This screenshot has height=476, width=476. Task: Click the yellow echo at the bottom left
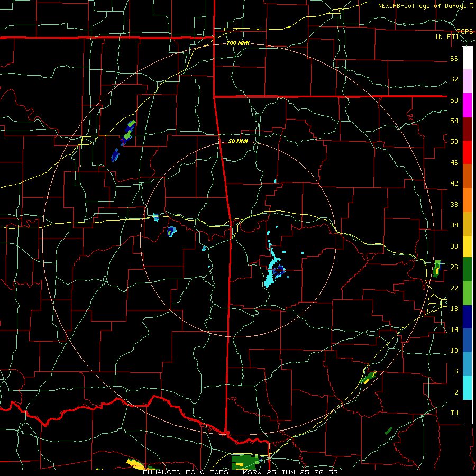point(136,464)
